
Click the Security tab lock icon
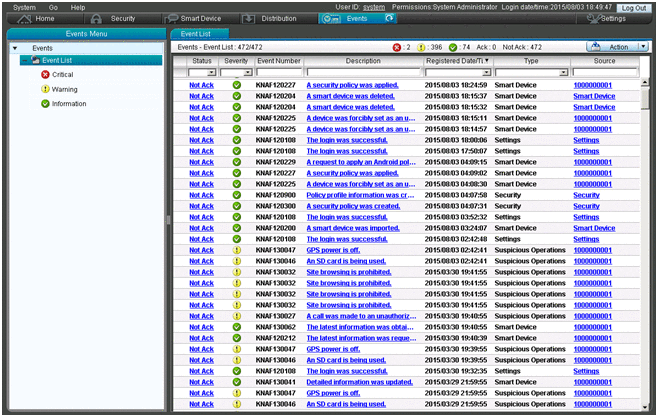(95, 19)
